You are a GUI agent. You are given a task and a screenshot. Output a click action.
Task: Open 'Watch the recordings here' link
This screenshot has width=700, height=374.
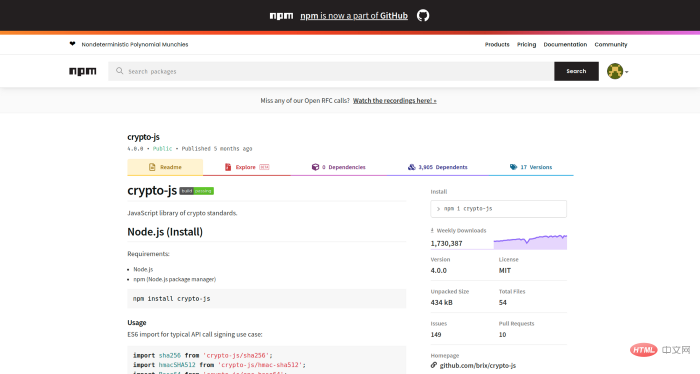coord(395,101)
